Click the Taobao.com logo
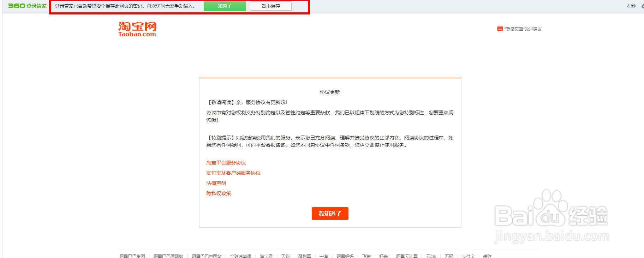The height and width of the screenshot is (258, 644). [x=137, y=29]
